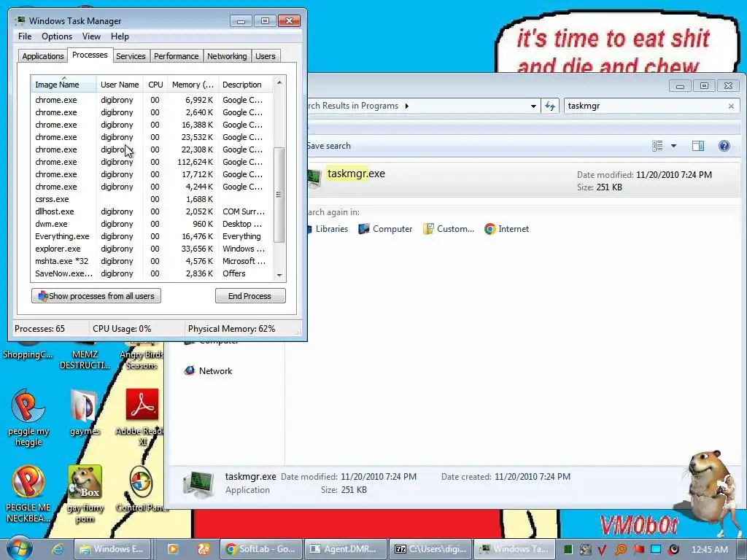Search again in Libraries
This screenshot has height=560, width=747.
pyautogui.click(x=326, y=229)
